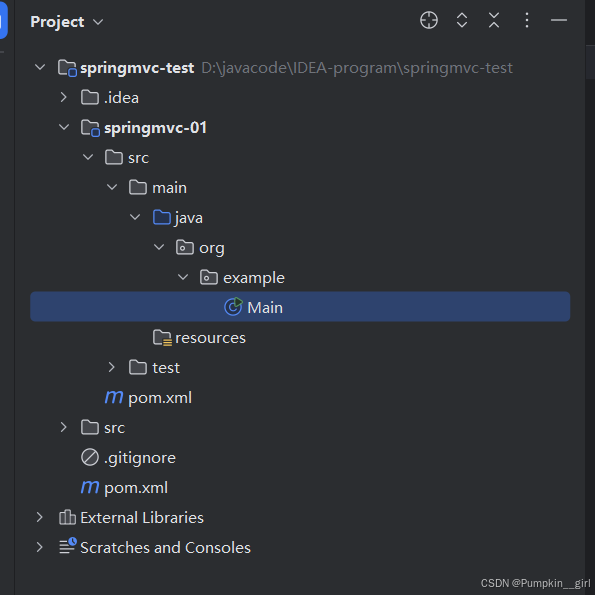Open the Project view dropdown
Viewport: 595px width, 595px height.
(x=67, y=22)
